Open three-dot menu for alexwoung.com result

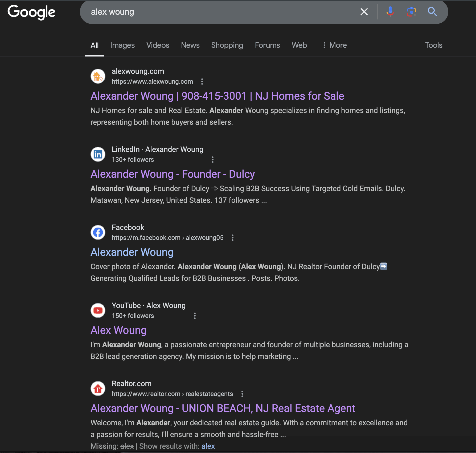(x=202, y=82)
